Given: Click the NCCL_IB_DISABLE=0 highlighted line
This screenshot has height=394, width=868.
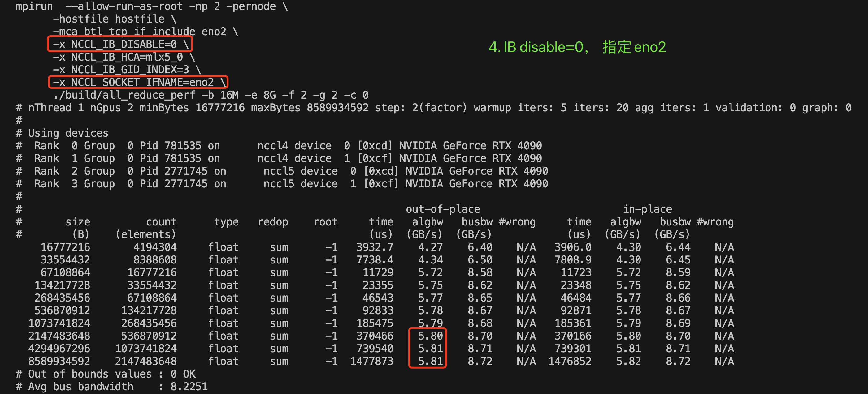Looking at the screenshot, I should [120, 44].
